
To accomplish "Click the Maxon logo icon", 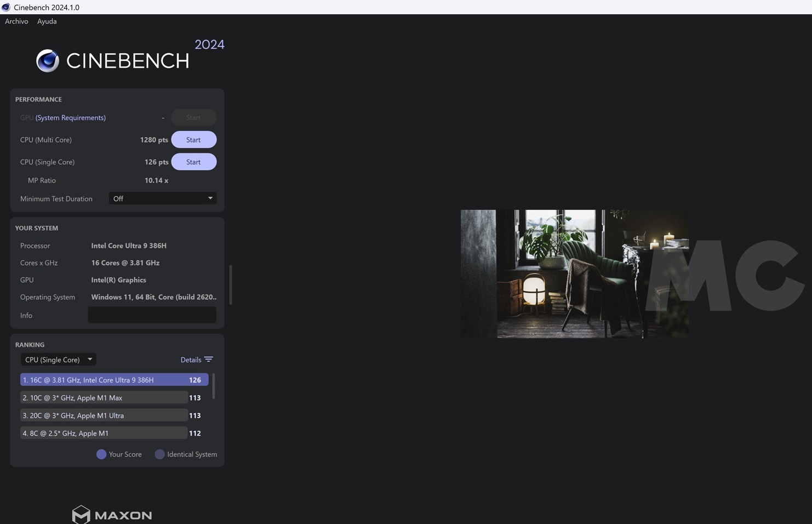I will (x=81, y=515).
